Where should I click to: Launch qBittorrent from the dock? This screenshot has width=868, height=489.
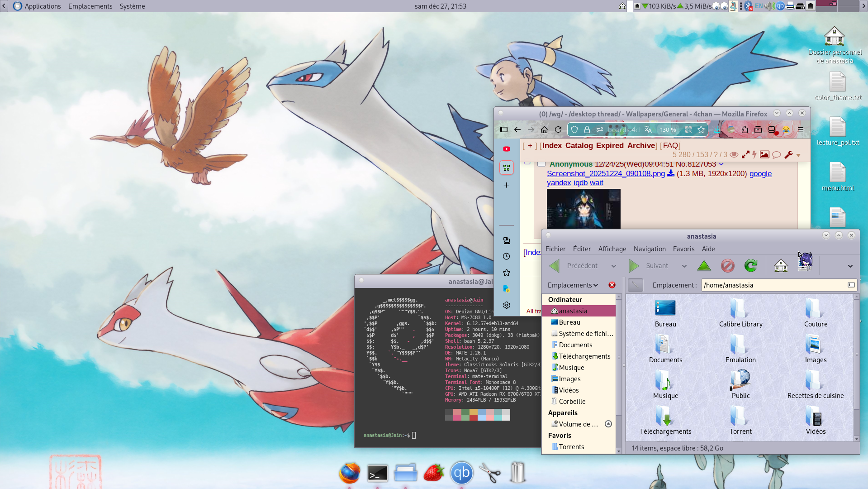tap(462, 473)
